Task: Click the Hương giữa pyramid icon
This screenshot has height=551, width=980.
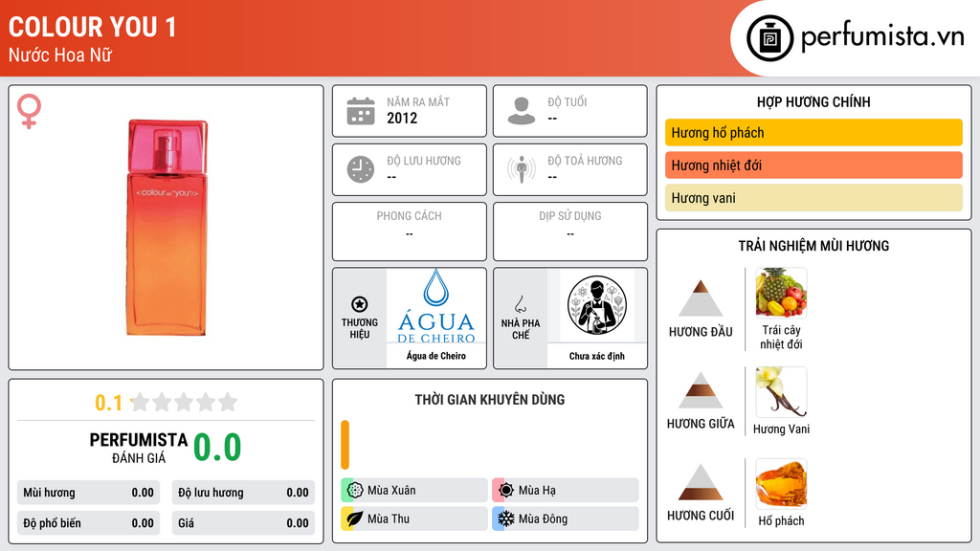Action: (701, 390)
